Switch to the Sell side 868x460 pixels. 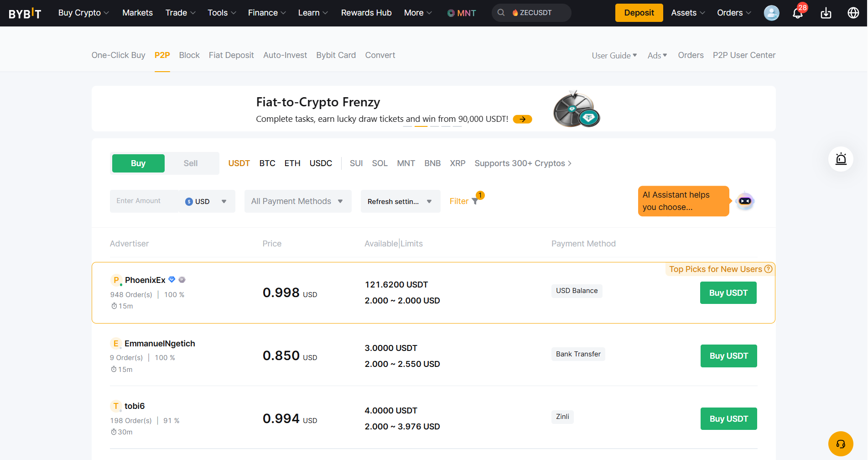pyautogui.click(x=190, y=163)
